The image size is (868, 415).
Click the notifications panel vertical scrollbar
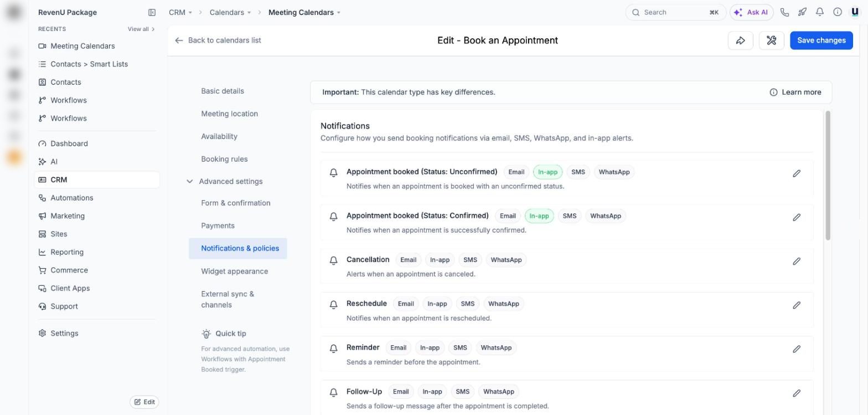click(828, 175)
